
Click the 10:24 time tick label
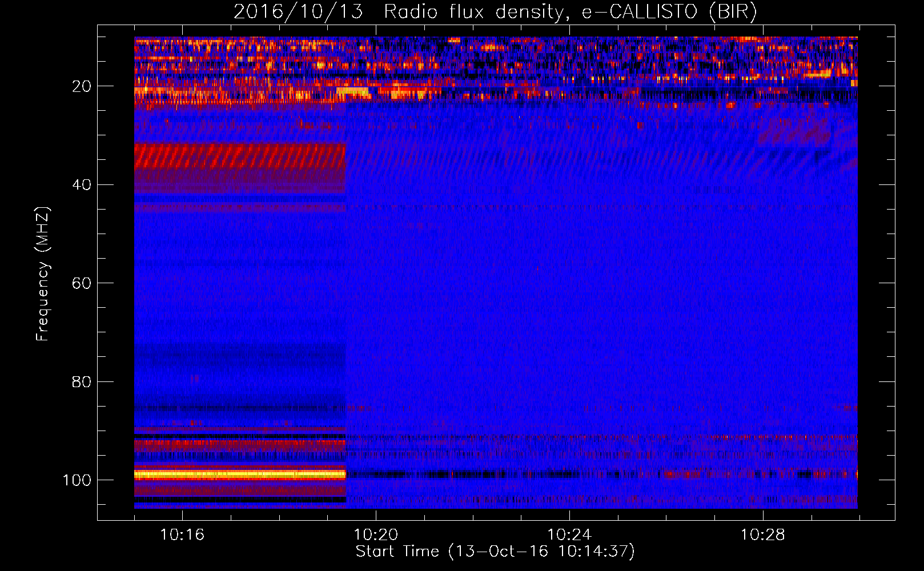tap(569, 535)
